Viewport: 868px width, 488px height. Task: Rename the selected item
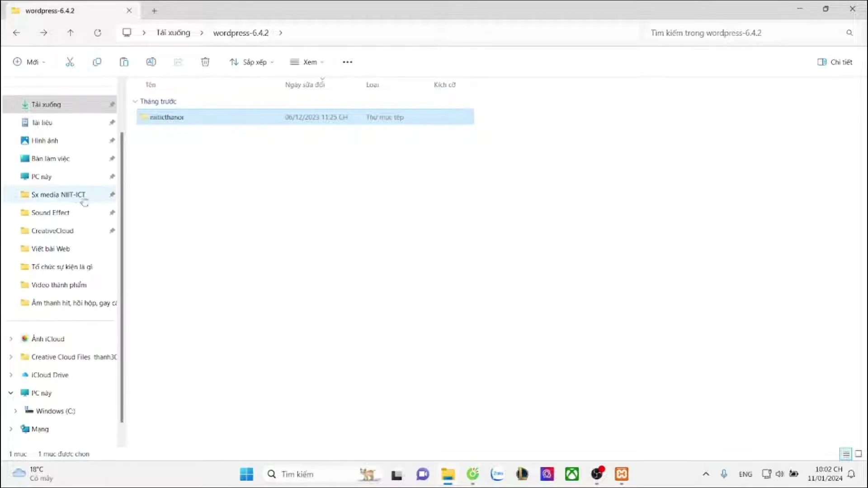(x=151, y=61)
